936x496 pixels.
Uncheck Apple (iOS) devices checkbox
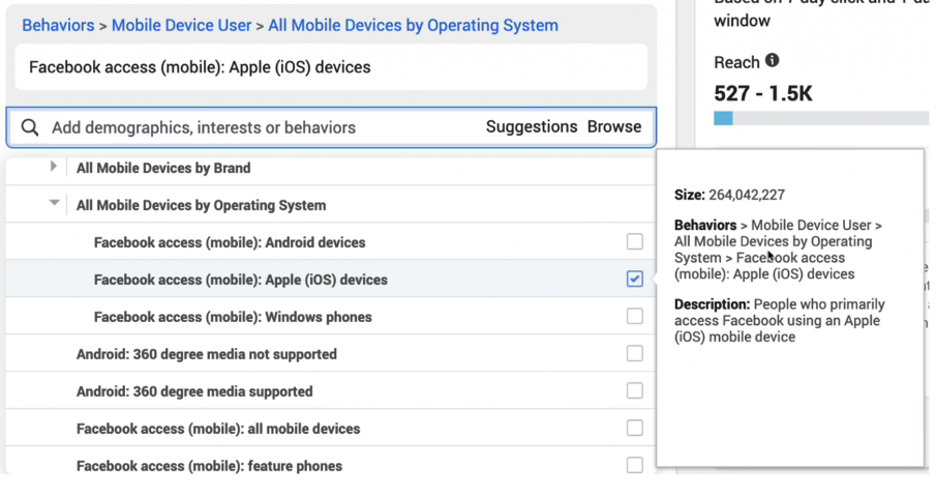tap(635, 279)
